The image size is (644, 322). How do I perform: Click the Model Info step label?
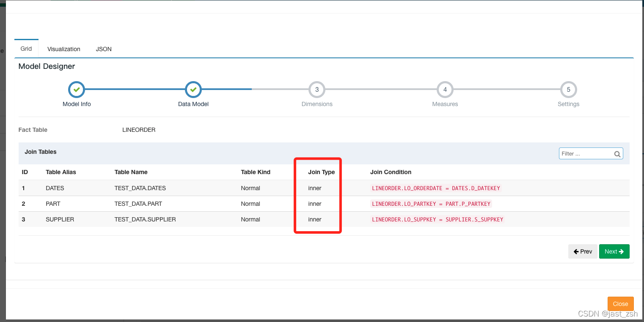pyautogui.click(x=77, y=104)
